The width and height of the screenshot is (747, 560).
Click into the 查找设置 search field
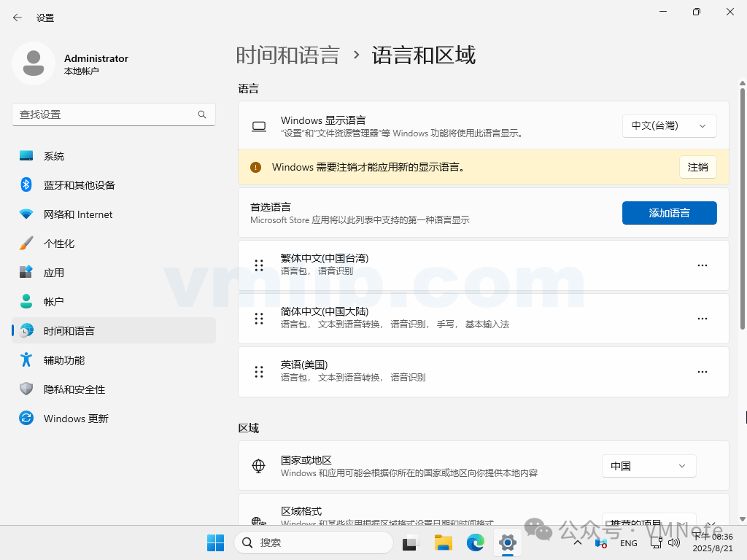click(x=102, y=114)
